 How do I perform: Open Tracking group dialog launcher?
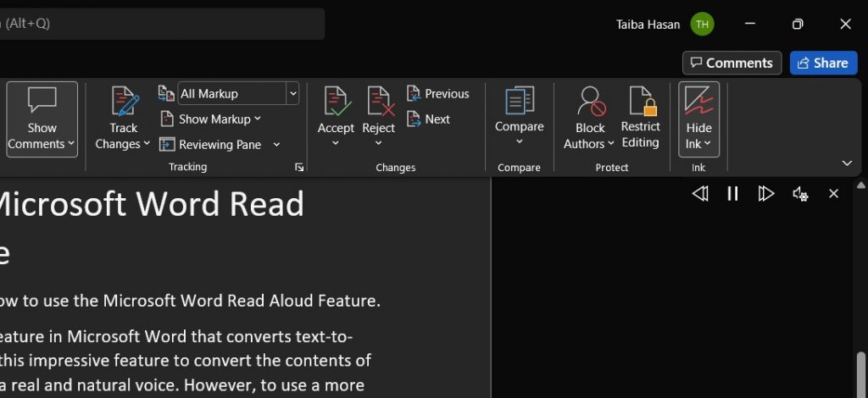[x=299, y=168]
